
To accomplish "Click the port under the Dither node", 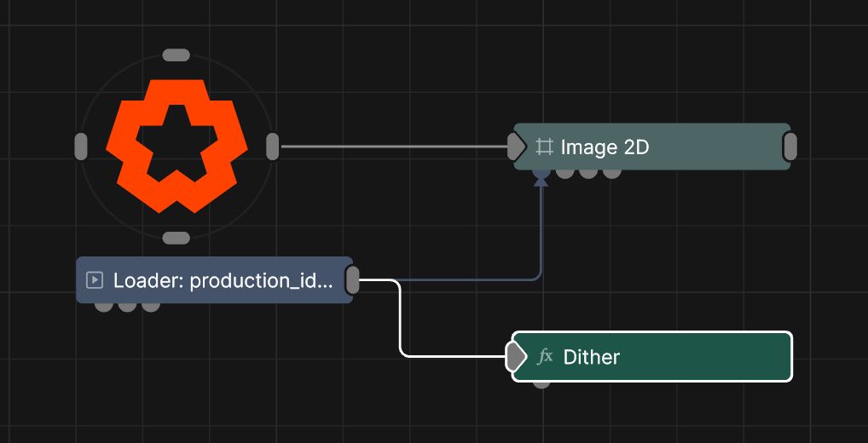I will [541, 383].
